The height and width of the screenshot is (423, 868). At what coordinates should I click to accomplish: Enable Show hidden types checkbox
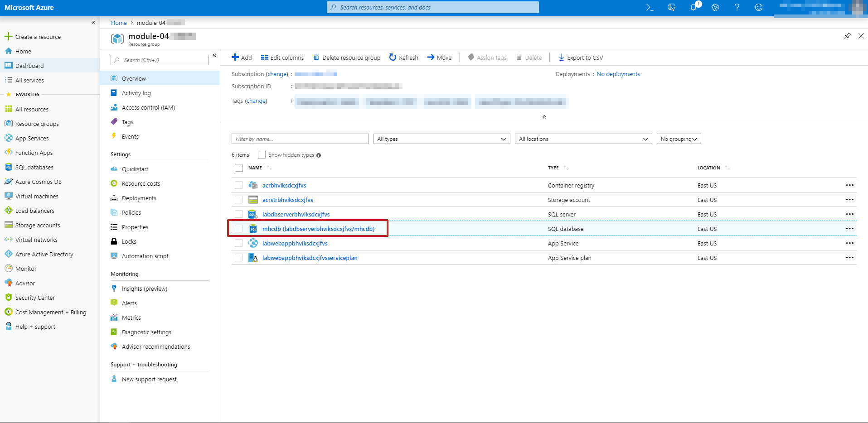click(262, 155)
